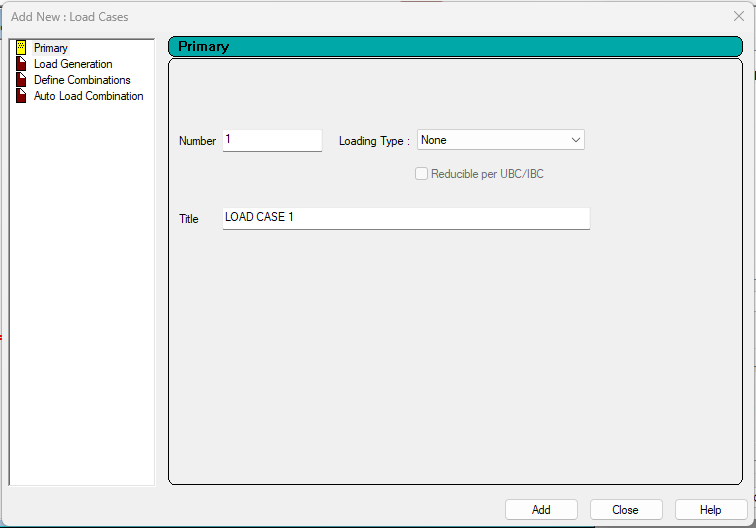Screen dimensions: 756x528
Task: Click the 'Loading Type :' label
Action: click(374, 141)
